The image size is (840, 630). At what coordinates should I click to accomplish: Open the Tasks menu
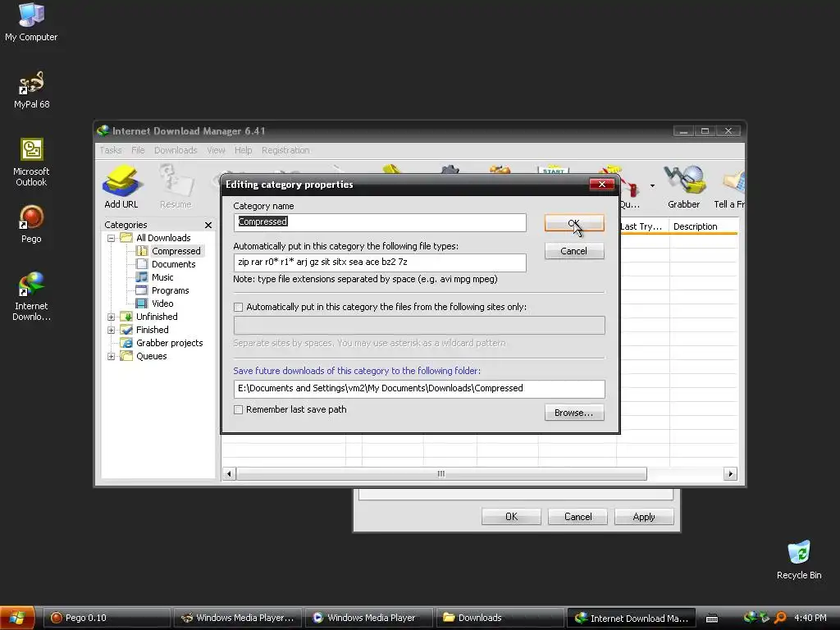pos(111,150)
